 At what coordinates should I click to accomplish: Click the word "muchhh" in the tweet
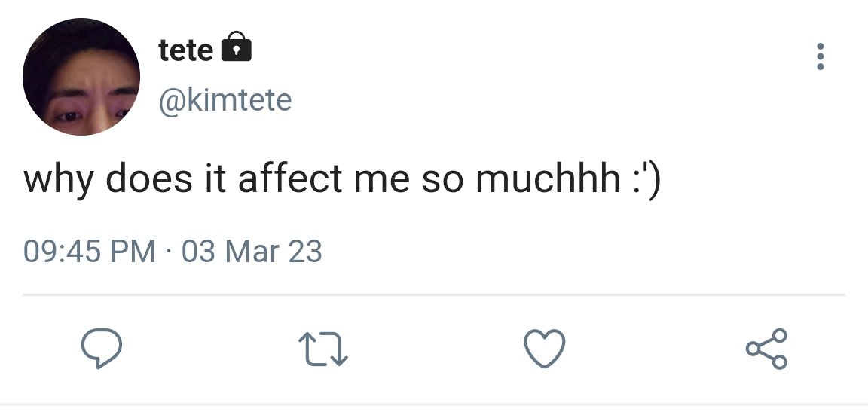click(x=547, y=182)
